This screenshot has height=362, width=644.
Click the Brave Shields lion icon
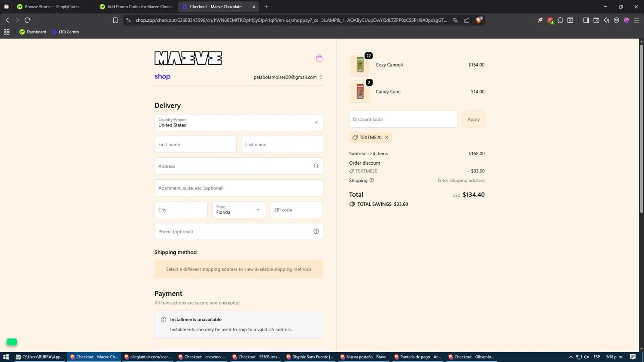(479, 20)
